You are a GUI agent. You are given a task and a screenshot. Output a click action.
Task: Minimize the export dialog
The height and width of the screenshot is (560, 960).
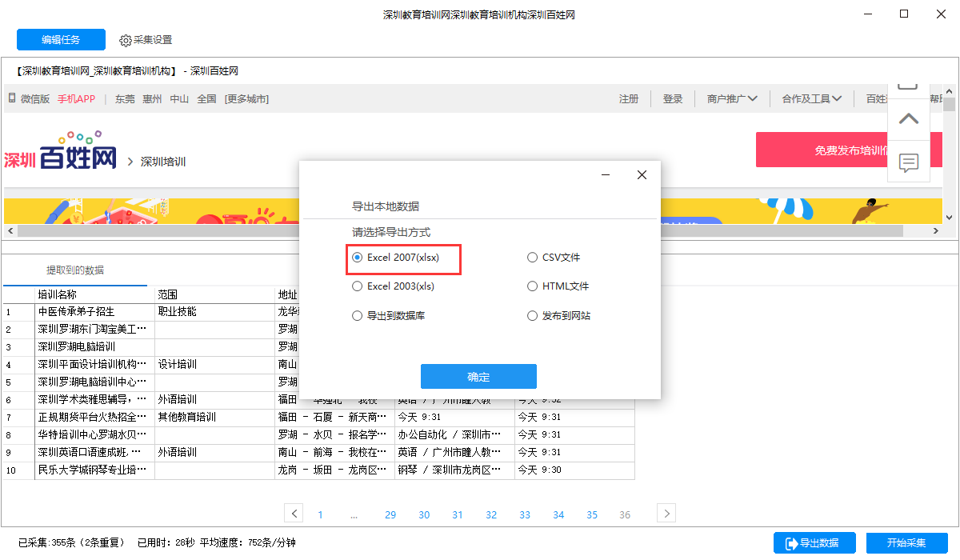click(x=606, y=175)
